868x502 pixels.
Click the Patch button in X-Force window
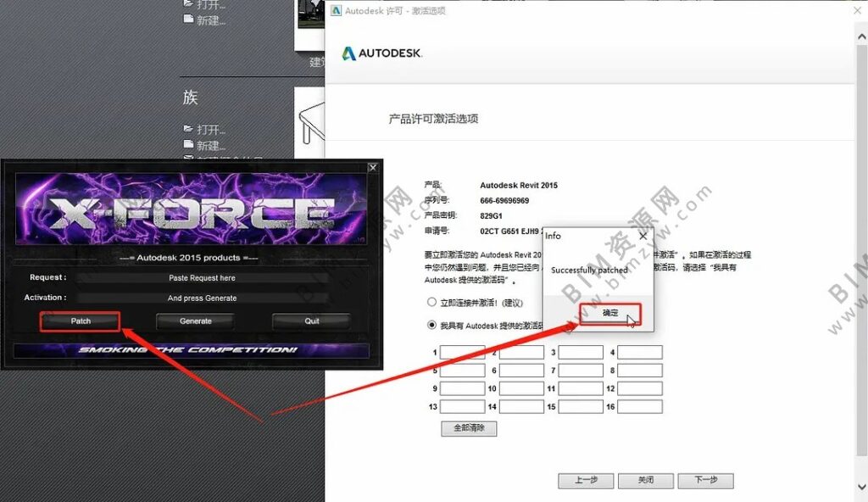pyautogui.click(x=81, y=321)
